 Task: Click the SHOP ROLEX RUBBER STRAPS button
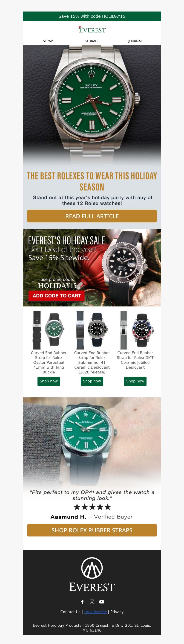pos(92,530)
